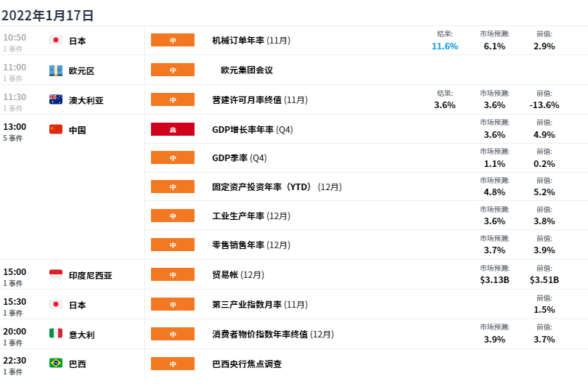Image resolution: width=588 pixels, height=389 pixels.
Task: Click the Italy flag icon
Action: tap(56, 333)
